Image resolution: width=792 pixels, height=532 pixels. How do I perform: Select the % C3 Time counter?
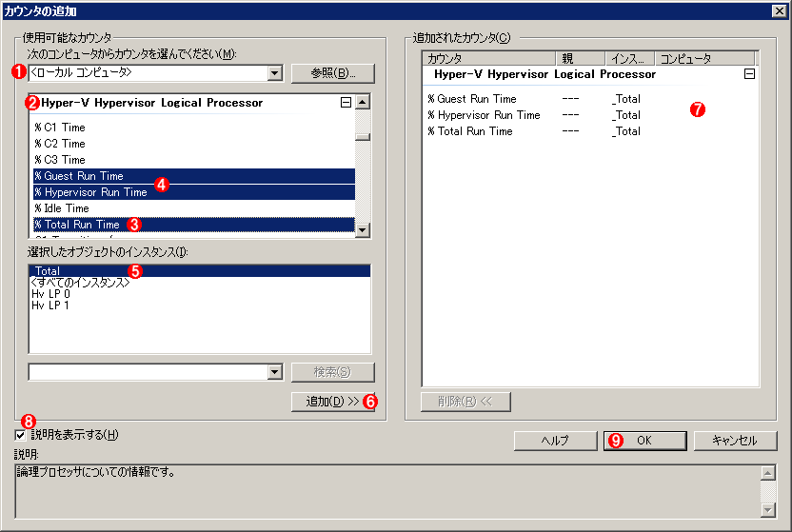194,160
